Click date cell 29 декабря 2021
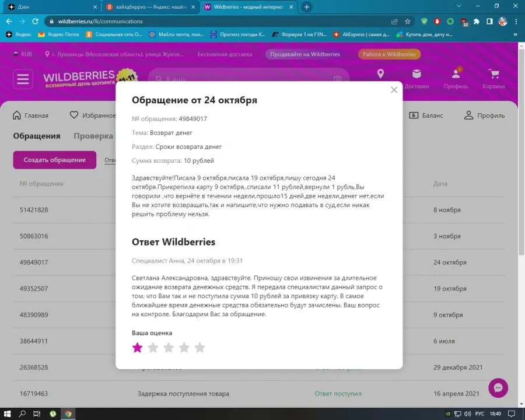The height and width of the screenshot is (420, 525). tap(458, 367)
